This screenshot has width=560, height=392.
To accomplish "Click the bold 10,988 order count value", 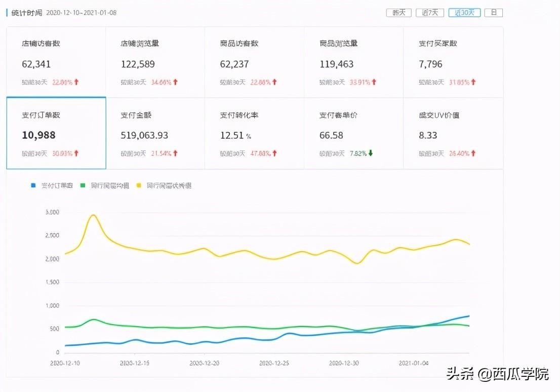I will (38, 135).
